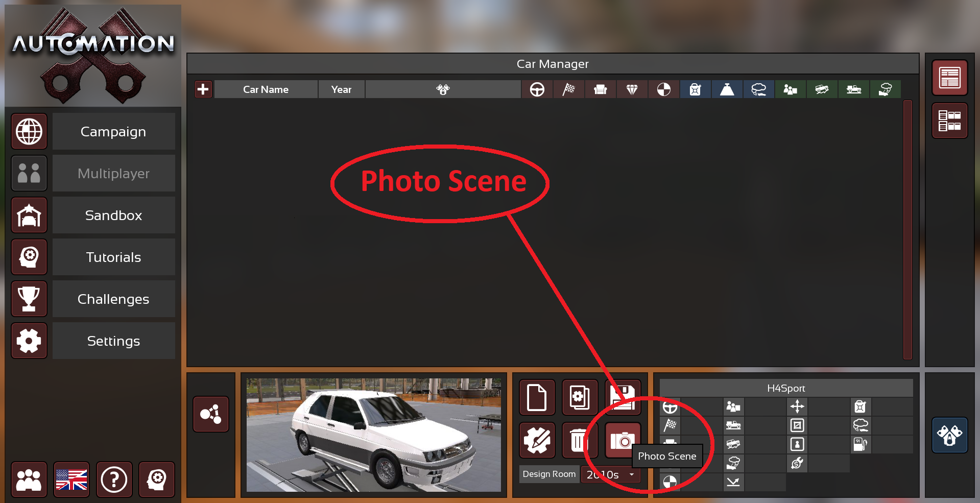The image size is (980, 503).
Task: Click the four-arrows icon in H4Sport panel
Action: coord(797,406)
